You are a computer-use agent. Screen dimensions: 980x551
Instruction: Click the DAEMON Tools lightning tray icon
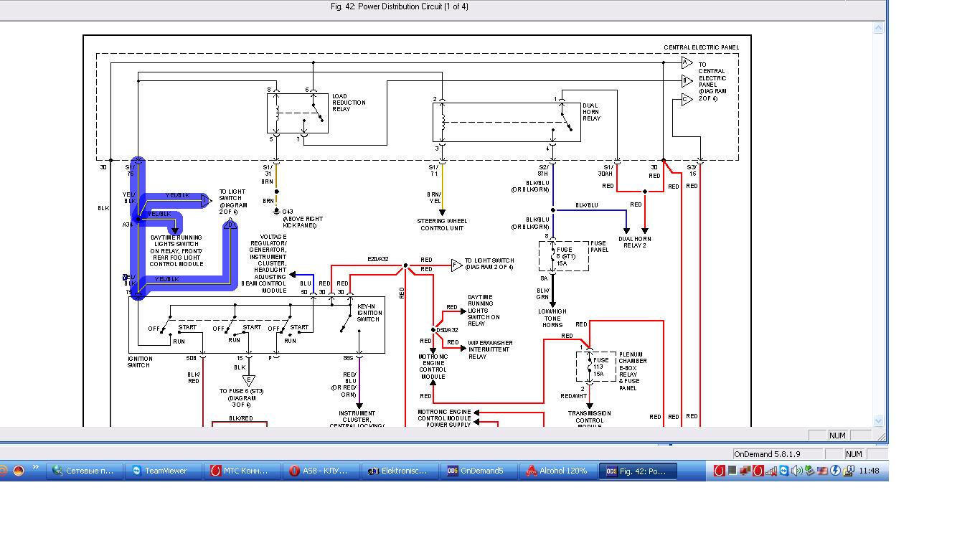pos(835,471)
